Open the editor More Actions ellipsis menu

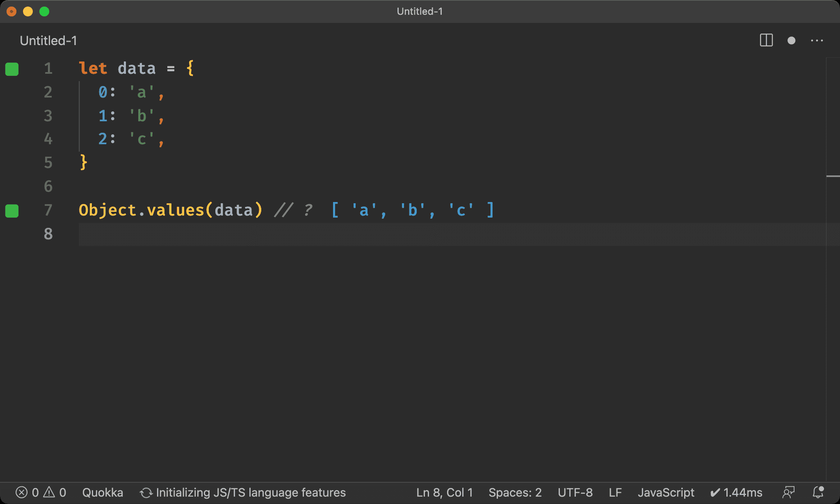coord(817,40)
